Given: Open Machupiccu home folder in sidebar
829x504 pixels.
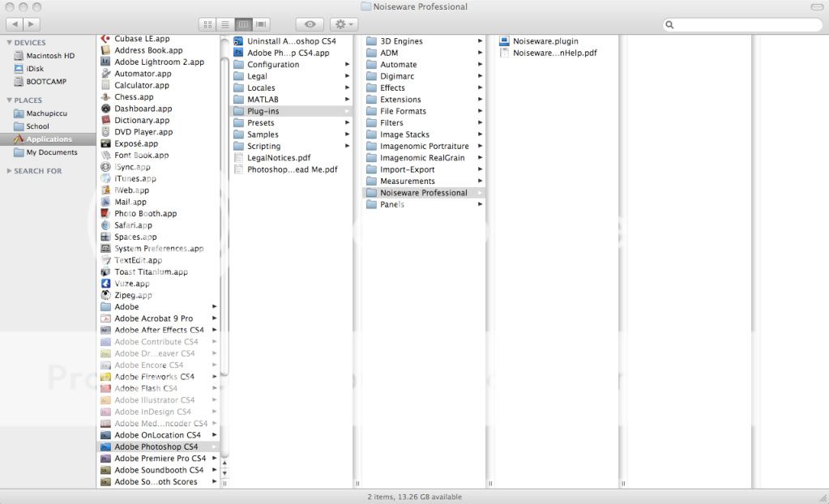Looking at the screenshot, I should (48, 113).
